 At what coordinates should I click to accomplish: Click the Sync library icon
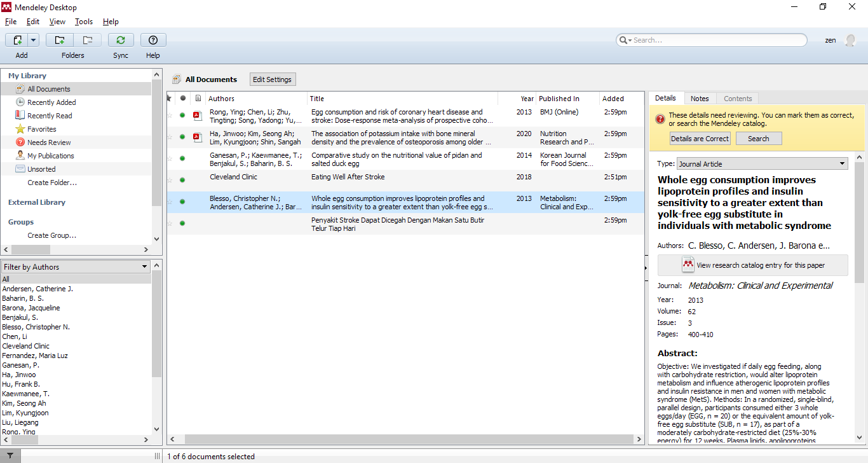(121, 40)
